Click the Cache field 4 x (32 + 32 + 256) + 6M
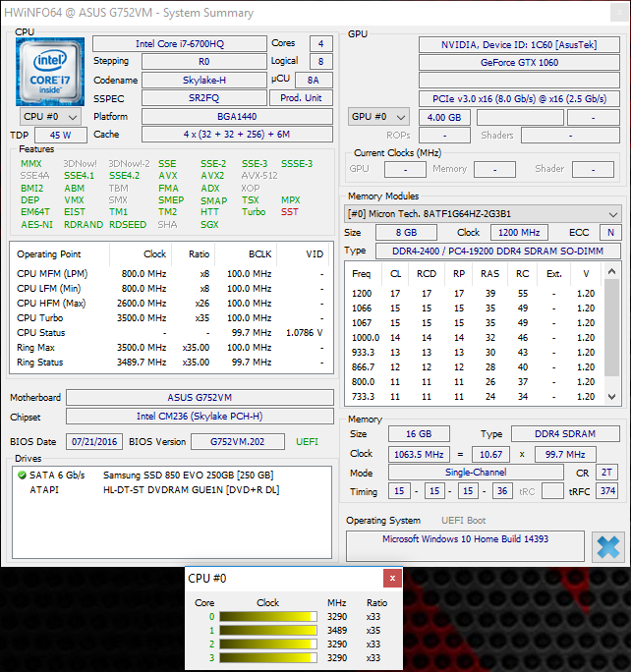This screenshot has width=631, height=672. [x=237, y=135]
